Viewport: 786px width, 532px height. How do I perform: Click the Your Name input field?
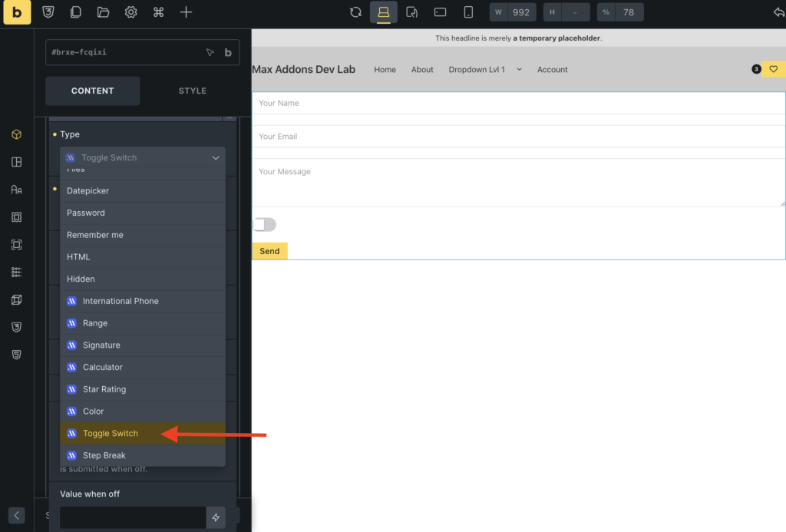pos(518,103)
